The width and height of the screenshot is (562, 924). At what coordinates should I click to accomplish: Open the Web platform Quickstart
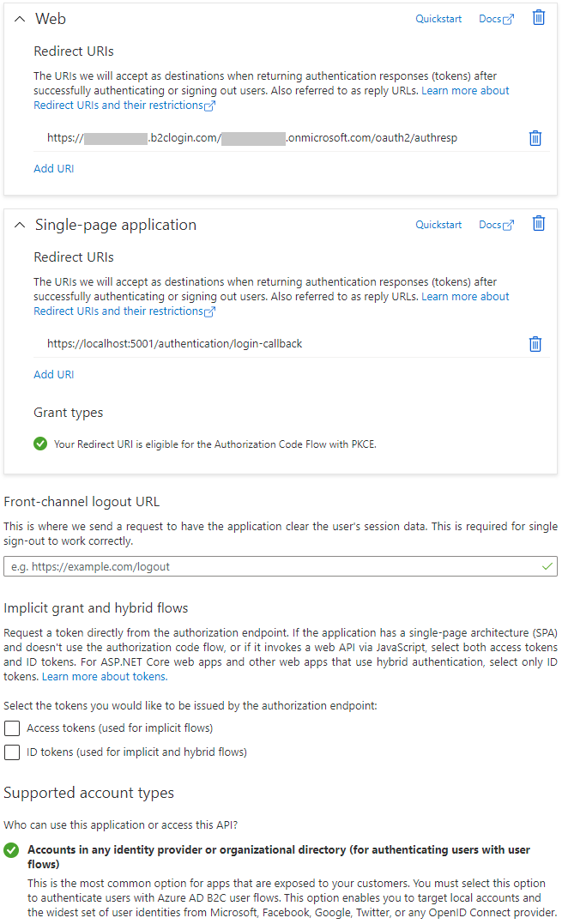coord(438,18)
